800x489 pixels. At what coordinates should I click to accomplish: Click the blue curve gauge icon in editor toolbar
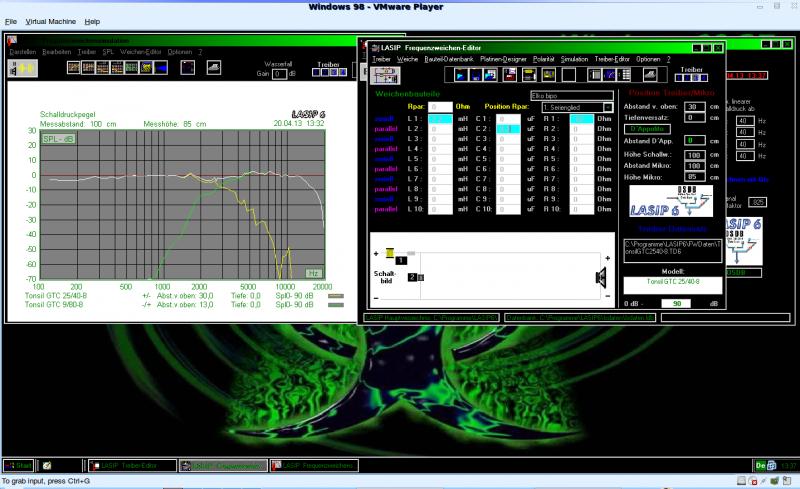(609, 75)
